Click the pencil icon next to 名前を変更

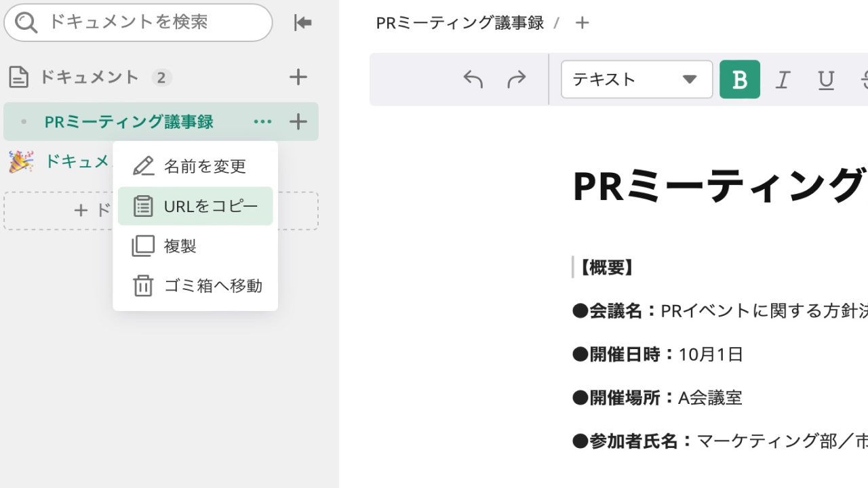tap(142, 165)
